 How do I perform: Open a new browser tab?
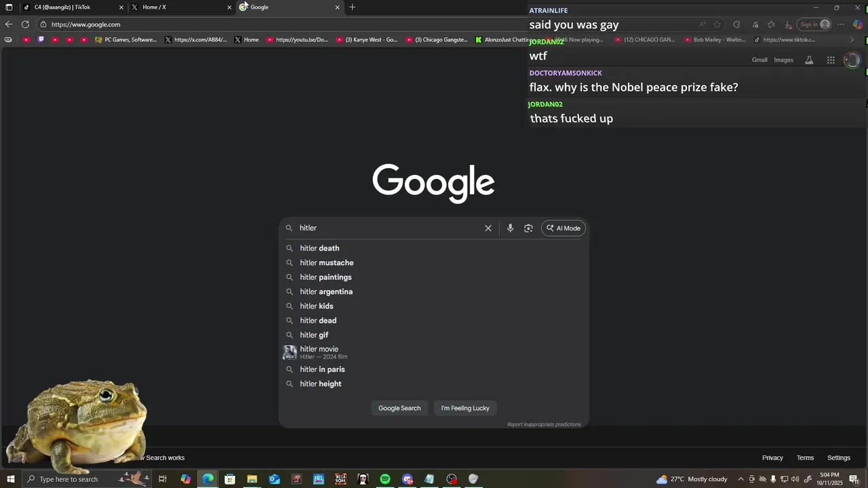tap(352, 7)
